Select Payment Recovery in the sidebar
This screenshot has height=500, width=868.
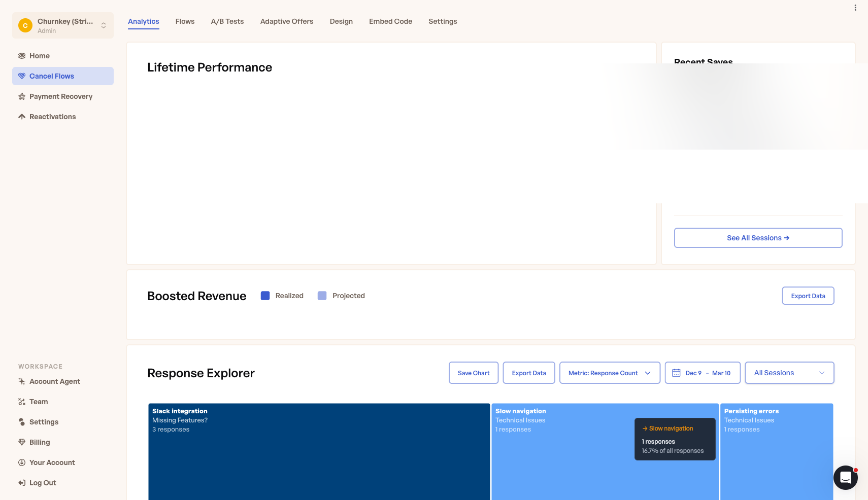(60, 96)
